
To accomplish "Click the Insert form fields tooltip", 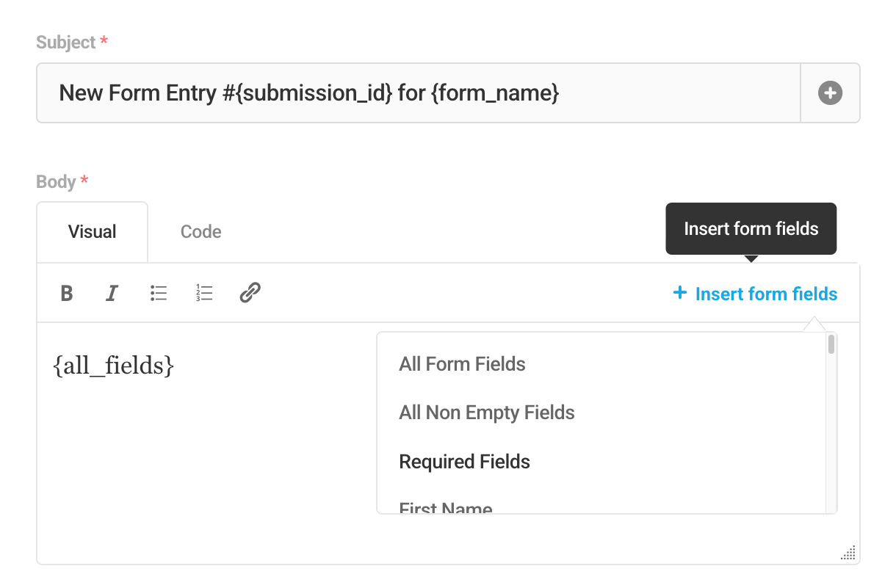I will [x=751, y=228].
